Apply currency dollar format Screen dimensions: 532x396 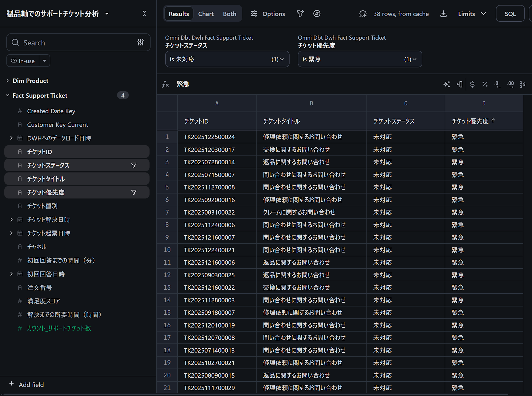pyautogui.click(x=472, y=84)
